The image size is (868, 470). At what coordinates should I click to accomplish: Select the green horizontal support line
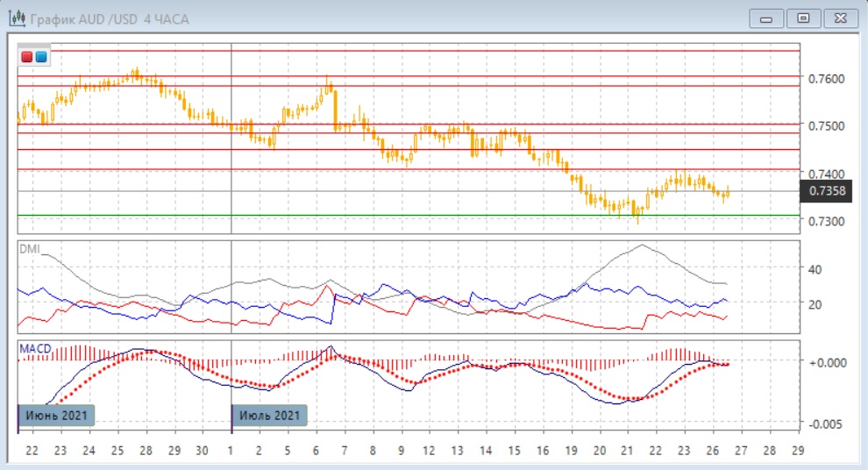click(438, 215)
